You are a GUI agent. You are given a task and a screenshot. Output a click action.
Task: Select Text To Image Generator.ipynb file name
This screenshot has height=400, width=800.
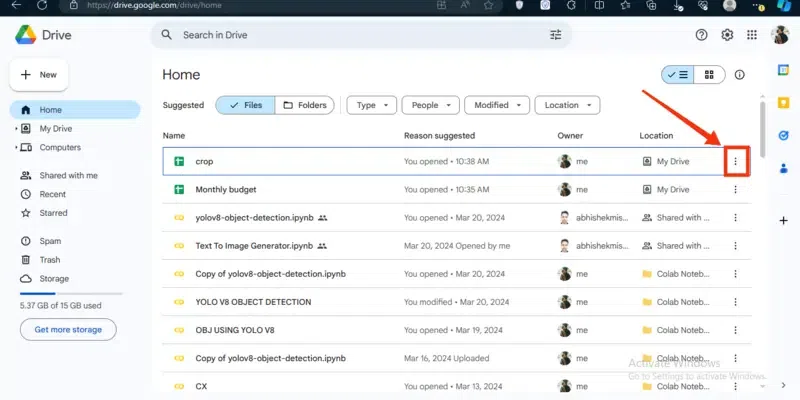click(x=254, y=245)
